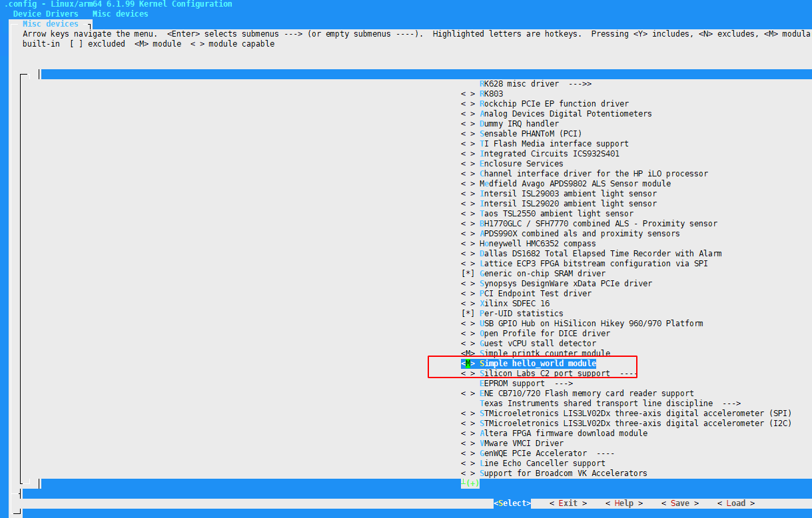812x518 pixels.
Task: Select STMicroeletronics LIS3LV02Dx accelerometer (I2C)
Action: pos(636,423)
